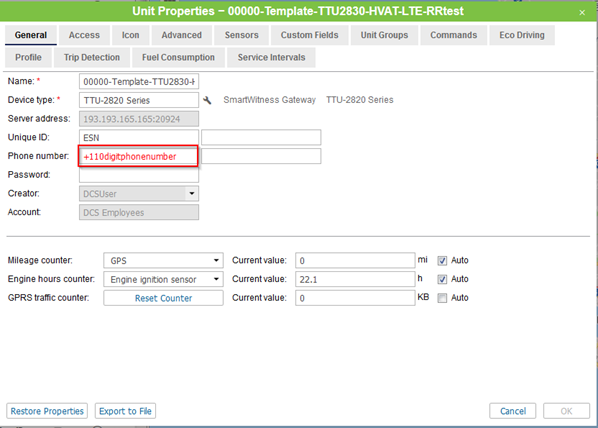Screen dimensions: 598x428
Task: Click the Export to File button
Action: [125, 411]
